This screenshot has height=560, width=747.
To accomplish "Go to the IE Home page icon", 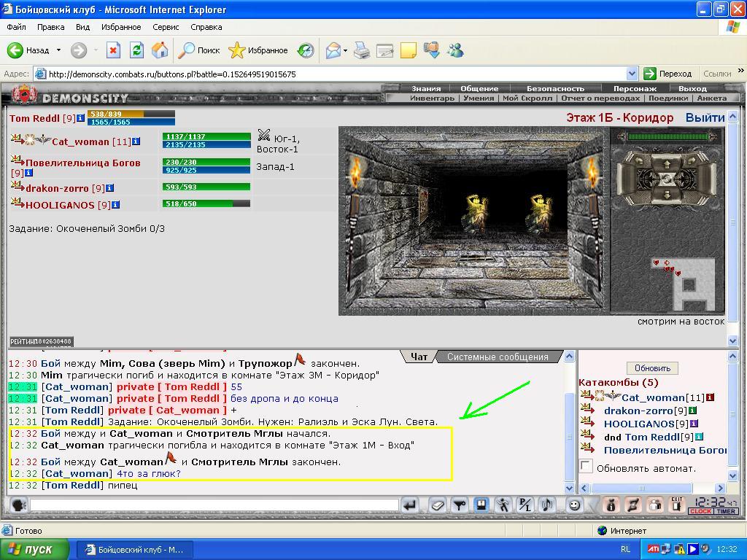I will (160, 50).
